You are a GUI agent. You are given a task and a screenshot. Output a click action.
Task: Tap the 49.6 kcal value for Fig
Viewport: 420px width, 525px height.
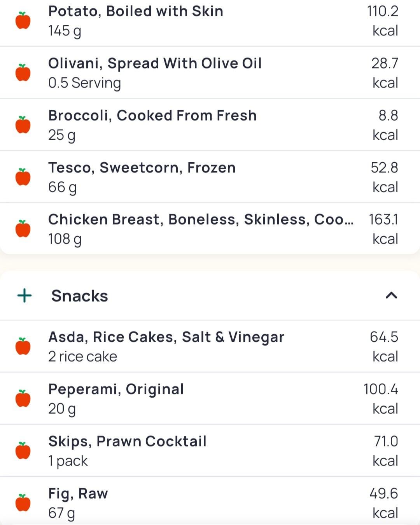click(x=384, y=503)
